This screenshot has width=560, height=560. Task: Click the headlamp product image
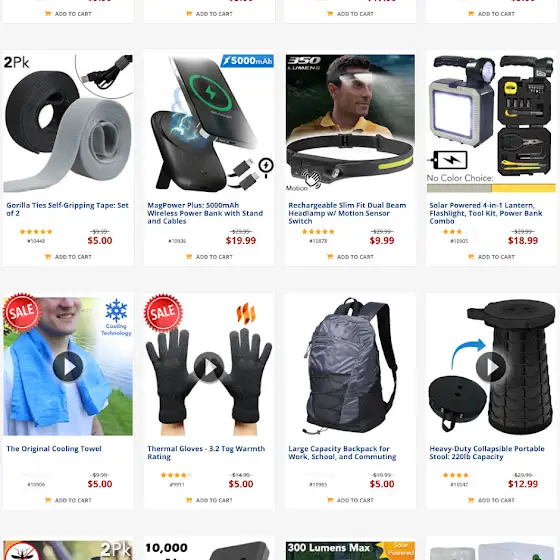coord(350,123)
